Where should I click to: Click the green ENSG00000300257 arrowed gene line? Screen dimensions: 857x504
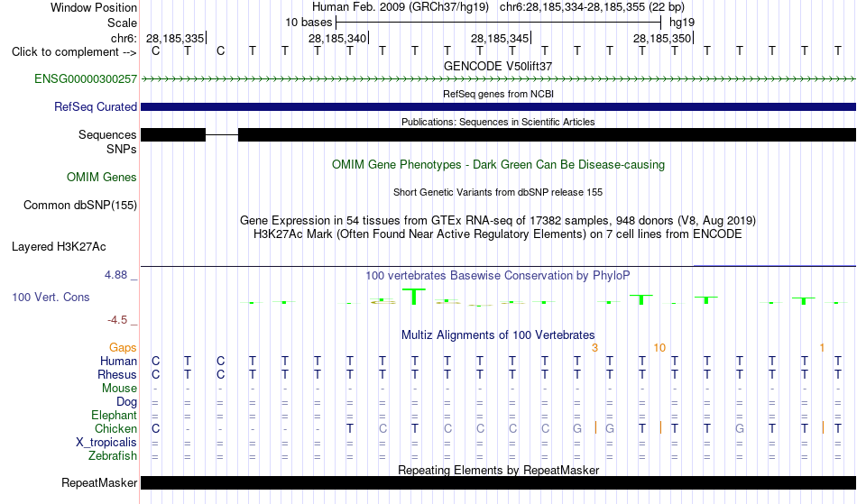coord(498,79)
